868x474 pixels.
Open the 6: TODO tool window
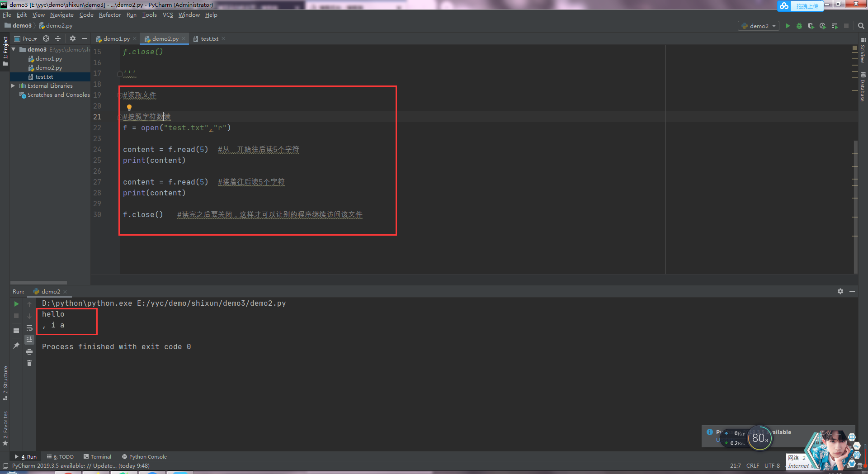(x=60, y=457)
